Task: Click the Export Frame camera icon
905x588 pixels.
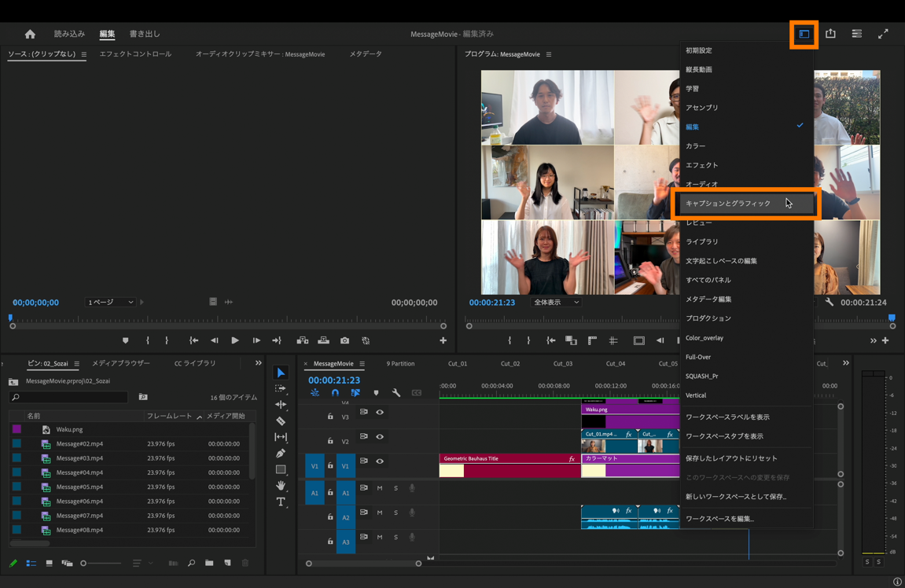Action: click(344, 340)
